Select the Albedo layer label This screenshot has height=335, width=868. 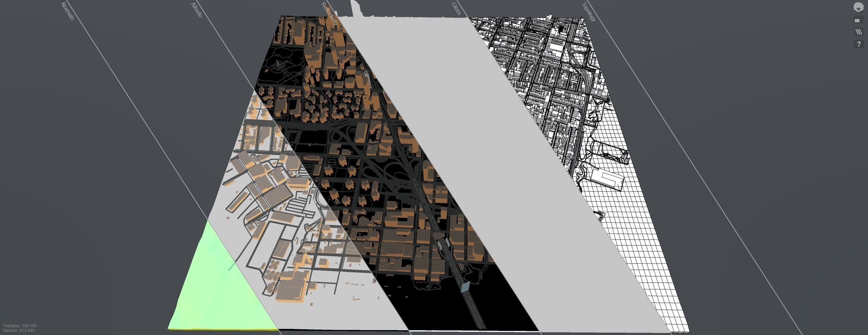point(197,10)
